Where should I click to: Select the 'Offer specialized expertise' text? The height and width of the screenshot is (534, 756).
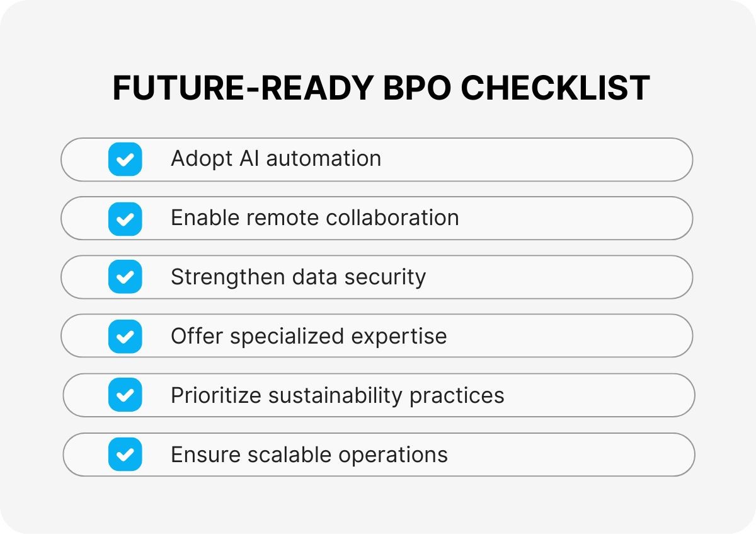click(309, 336)
